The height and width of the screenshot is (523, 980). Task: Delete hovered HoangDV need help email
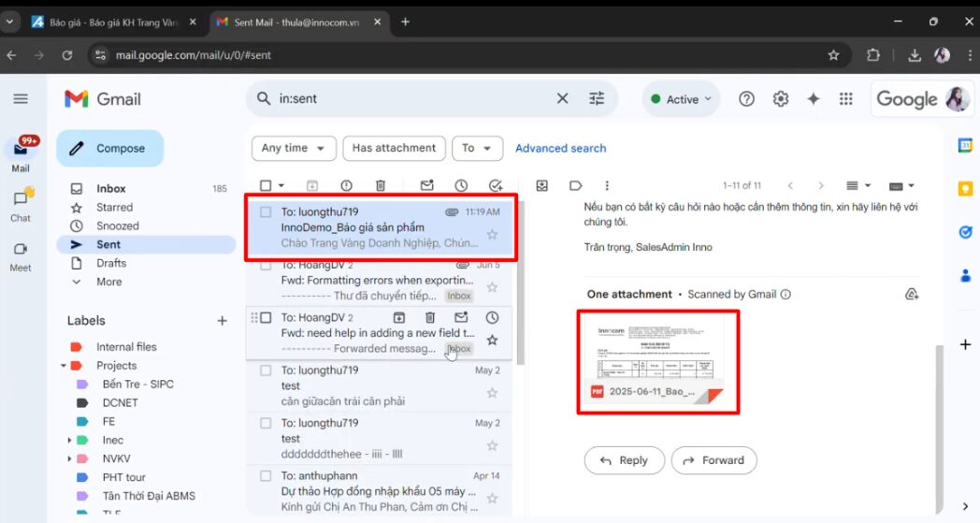[430, 317]
